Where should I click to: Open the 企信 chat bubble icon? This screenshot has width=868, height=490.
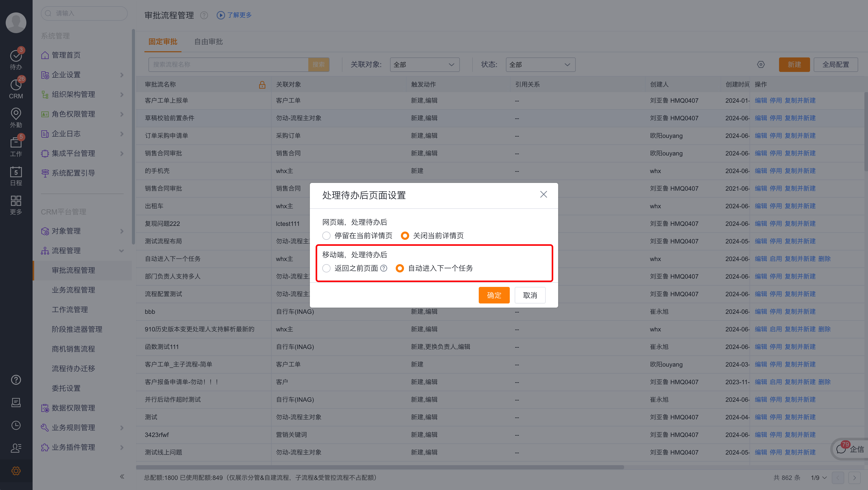[x=841, y=449]
